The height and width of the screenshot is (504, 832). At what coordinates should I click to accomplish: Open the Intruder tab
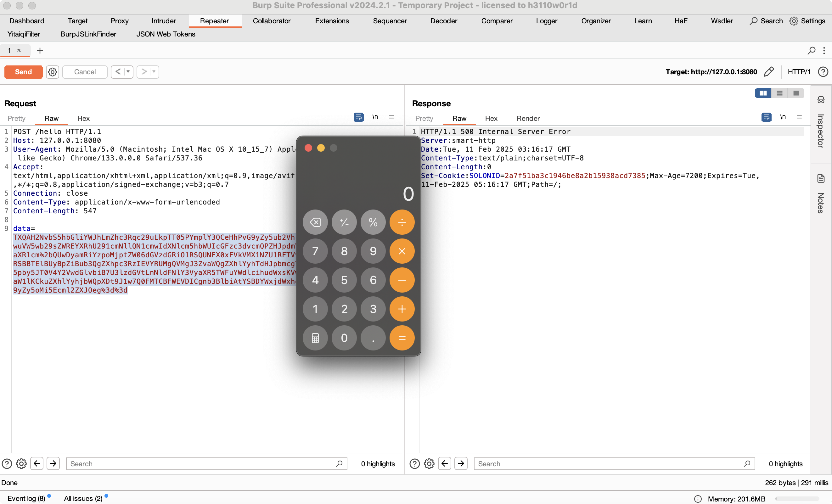pyautogui.click(x=163, y=21)
